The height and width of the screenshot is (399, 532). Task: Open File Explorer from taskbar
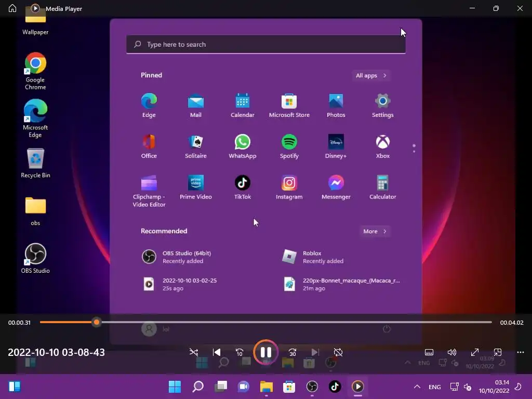point(267,387)
